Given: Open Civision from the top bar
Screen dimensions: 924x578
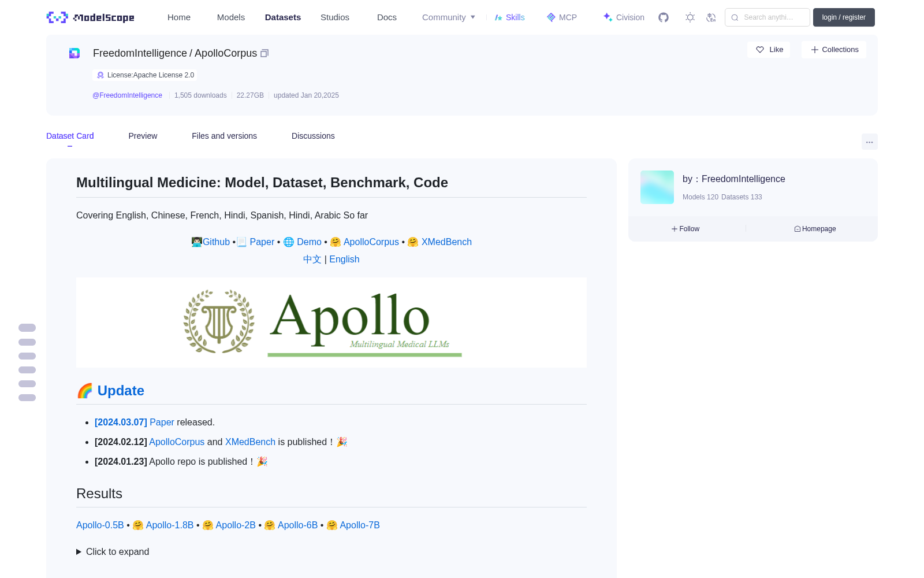Looking at the screenshot, I should click(624, 17).
